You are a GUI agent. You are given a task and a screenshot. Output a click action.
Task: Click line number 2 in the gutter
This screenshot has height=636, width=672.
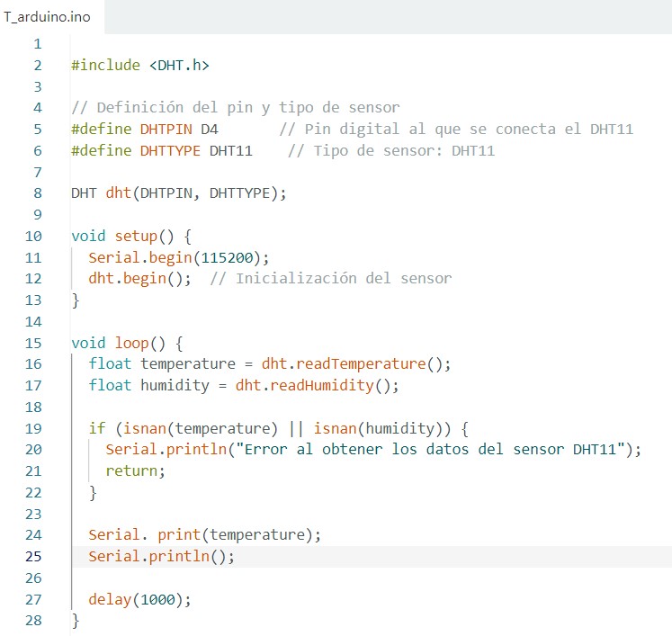click(x=38, y=65)
